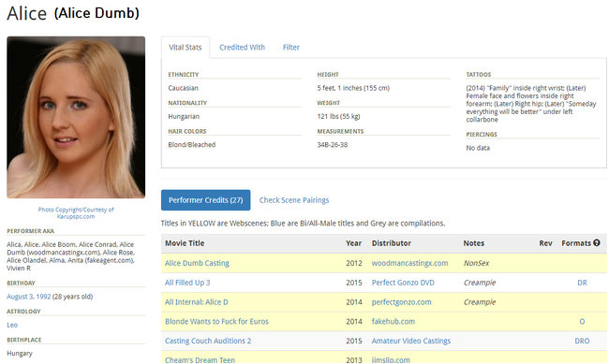Open the Perfect Gonzo DVD distributor link
This screenshot has width=609, height=364.
click(403, 283)
